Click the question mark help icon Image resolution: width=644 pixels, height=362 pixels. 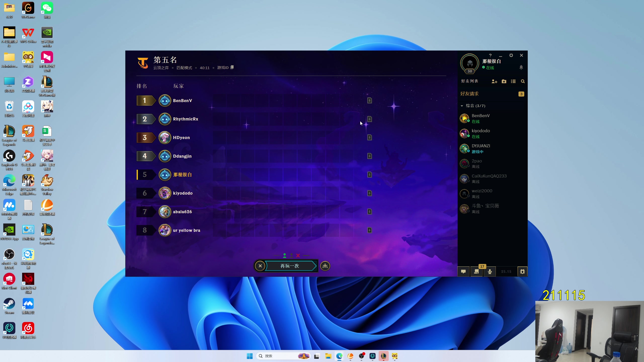(x=490, y=55)
